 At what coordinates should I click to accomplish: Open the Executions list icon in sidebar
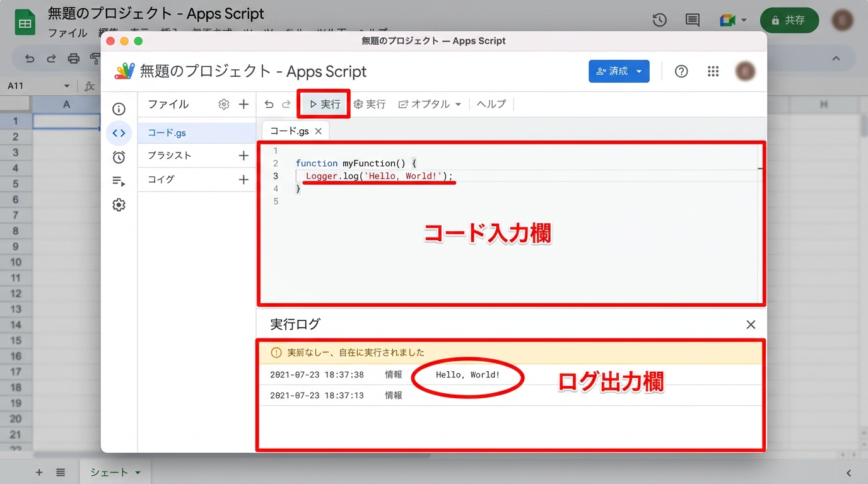[119, 181]
